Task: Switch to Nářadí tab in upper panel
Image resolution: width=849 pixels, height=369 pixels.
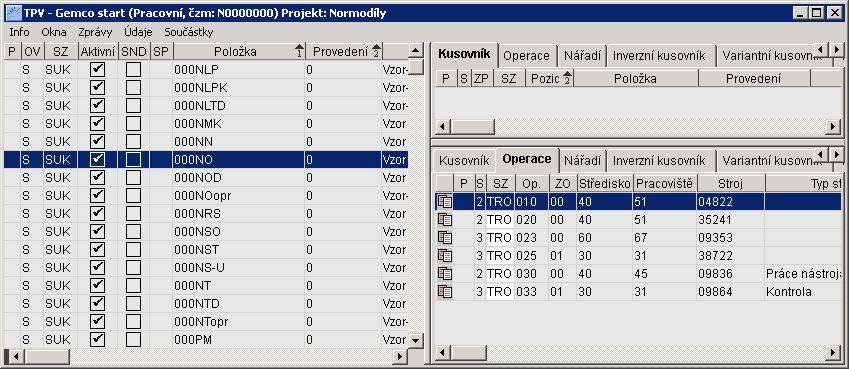Action: click(x=582, y=55)
